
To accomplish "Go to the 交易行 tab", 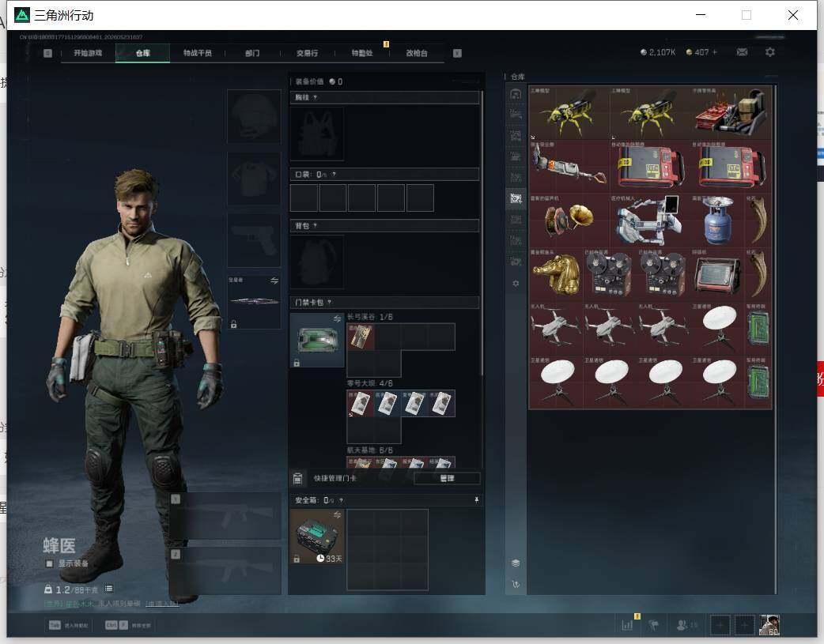I will tap(308, 53).
